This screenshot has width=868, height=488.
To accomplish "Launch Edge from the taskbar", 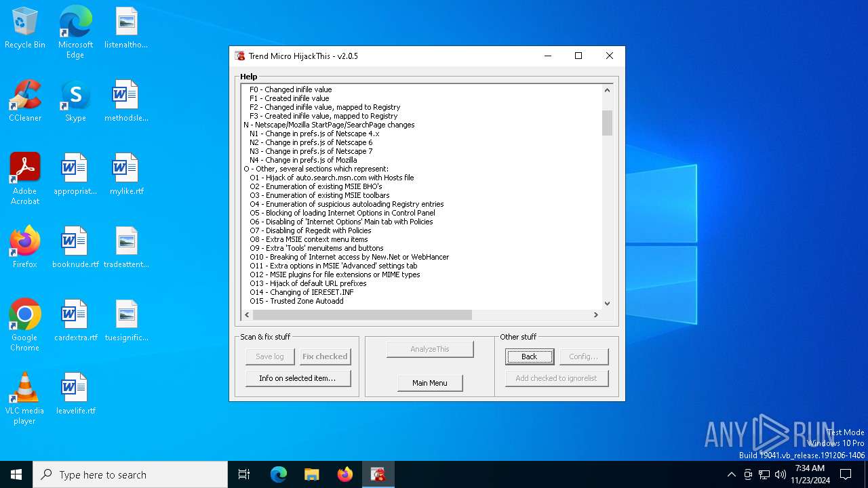I will pyautogui.click(x=279, y=474).
